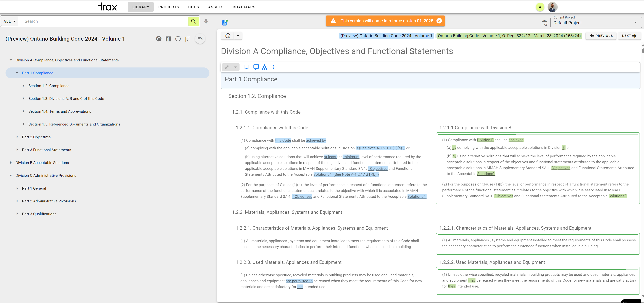Select Part 3 Qualifications tree item
The height and width of the screenshot is (303, 644).
[x=39, y=214]
